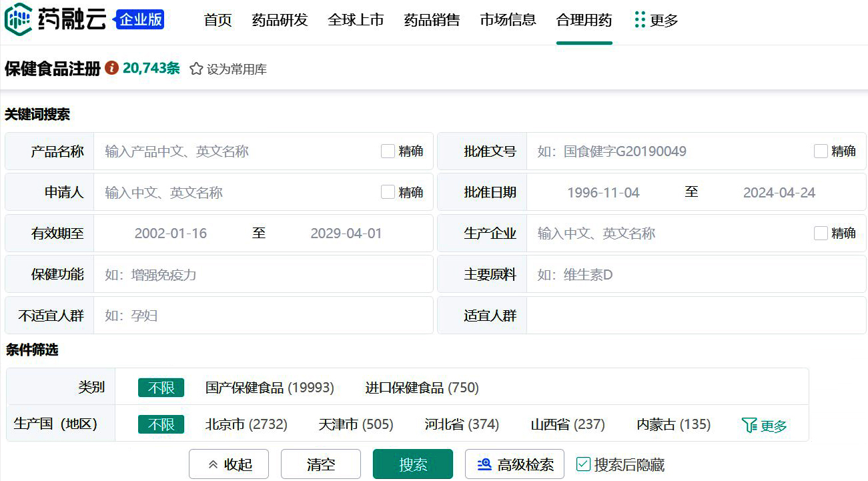This screenshot has width=868, height=481.
Task: Click the star icon to set as favorite database
Action: tap(196, 69)
